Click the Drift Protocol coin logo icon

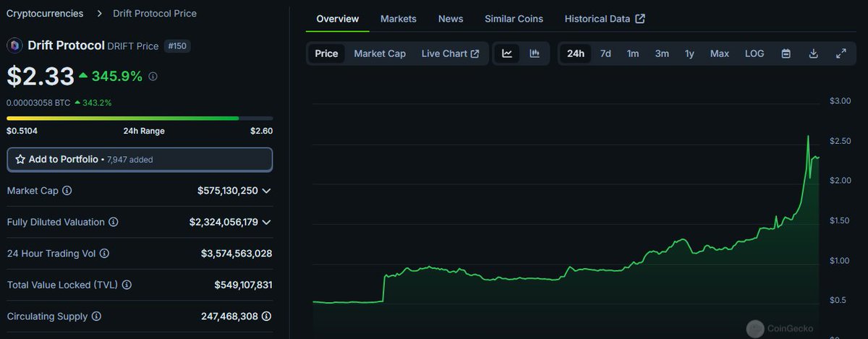pyautogui.click(x=14, y=46)
